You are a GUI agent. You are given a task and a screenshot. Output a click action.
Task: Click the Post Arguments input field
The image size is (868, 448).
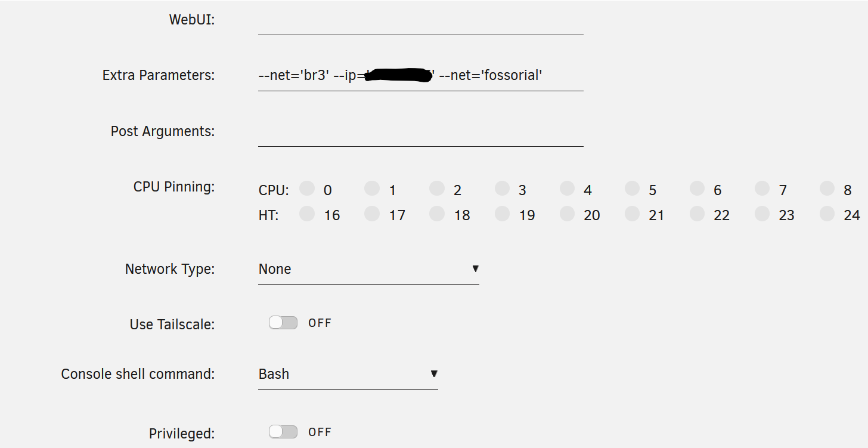click(x=420, y=132)
